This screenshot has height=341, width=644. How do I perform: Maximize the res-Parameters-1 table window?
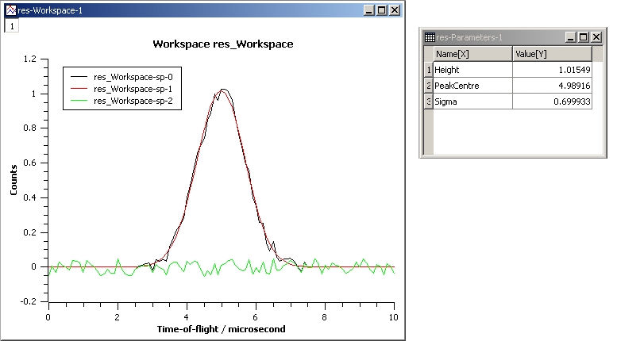click(x=583, y=37)
